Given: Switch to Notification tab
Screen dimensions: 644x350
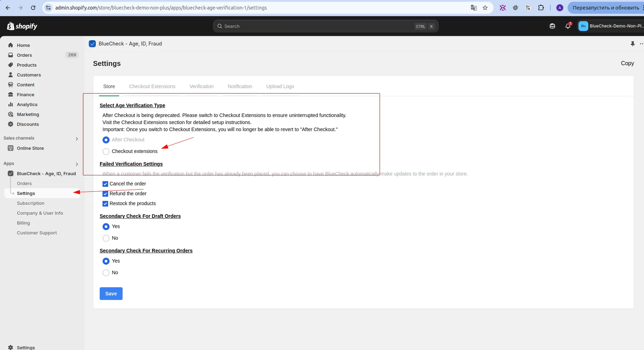Looking at the screenshot, I should coord(240,86).
